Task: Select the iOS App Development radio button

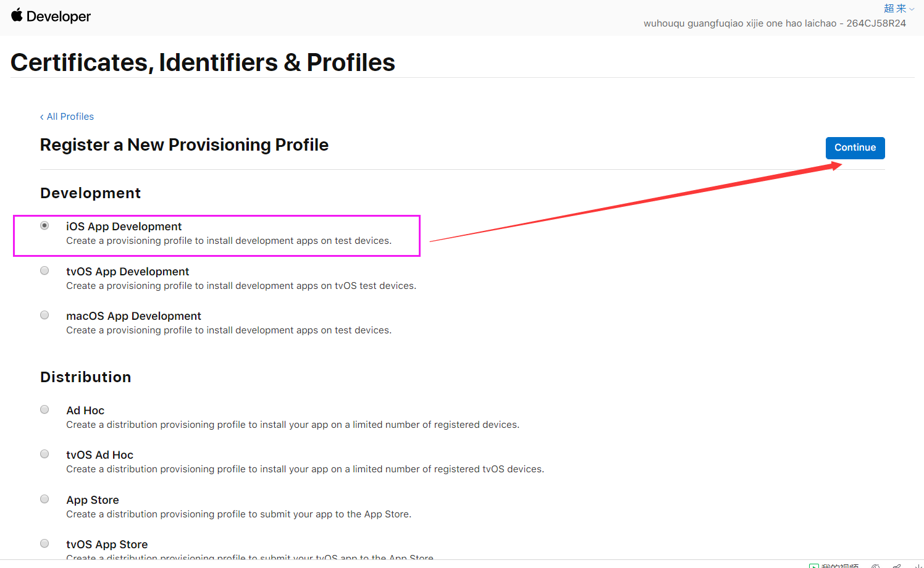Action: click(44, 226)
